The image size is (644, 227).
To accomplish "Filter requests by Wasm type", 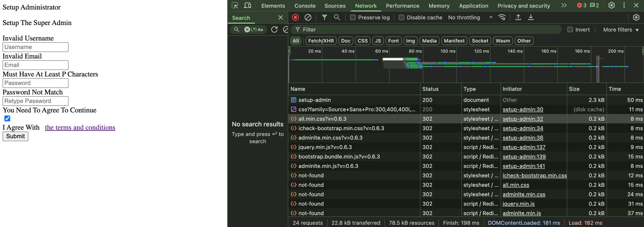I will point(502,41).
